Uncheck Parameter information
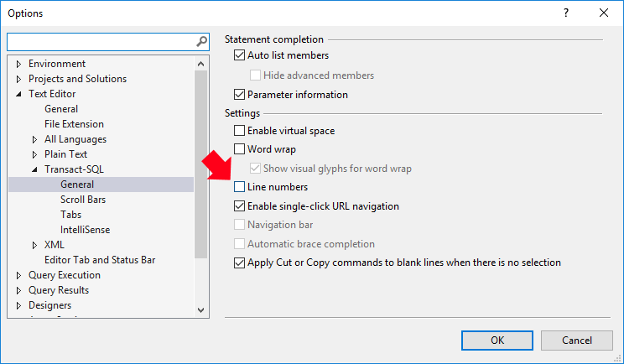Viewport: 624px width, 364px height. [x=239, y=94]
